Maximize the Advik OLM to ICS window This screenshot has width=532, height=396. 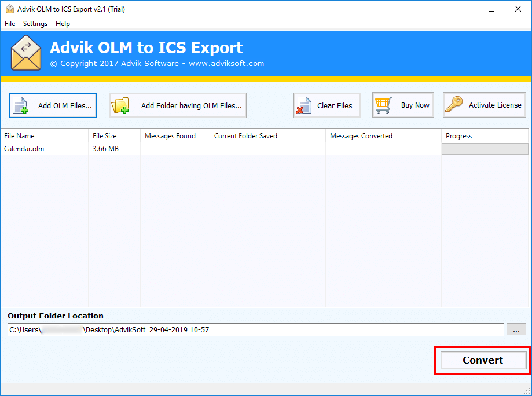click(x=491, y=9)
